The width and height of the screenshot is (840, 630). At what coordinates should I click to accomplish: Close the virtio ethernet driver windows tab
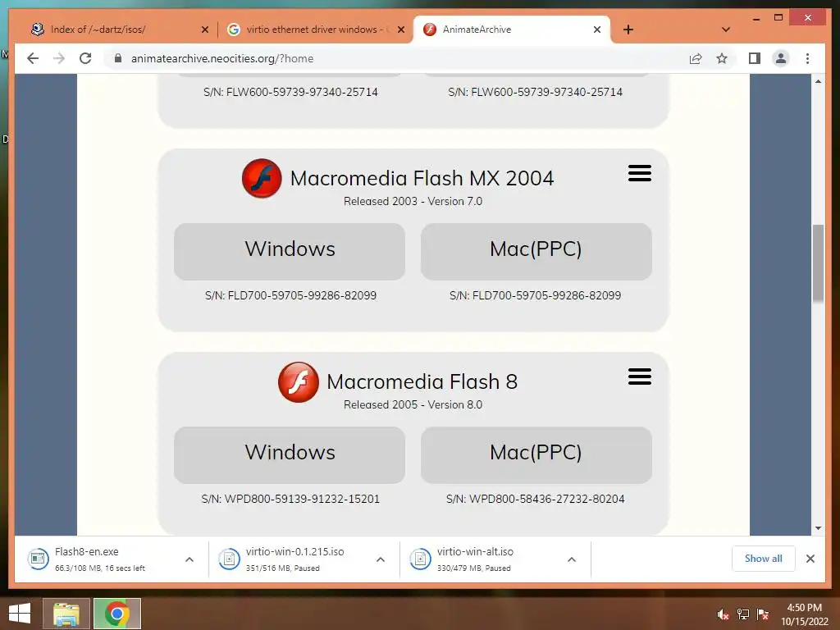click(400, 30)
